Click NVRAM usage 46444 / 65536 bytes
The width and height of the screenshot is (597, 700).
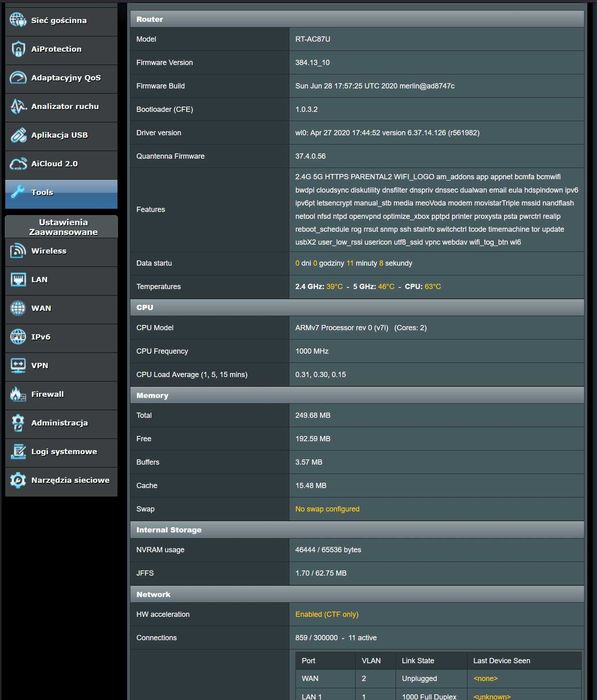(x=328, y=550)
